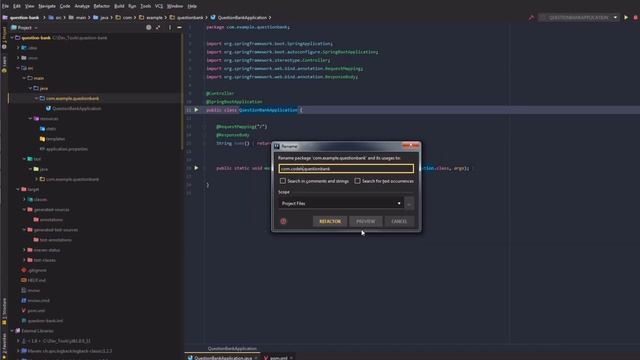Open the Navigate menu
Viewport: 640px width, 360px height.
[47, 6]
